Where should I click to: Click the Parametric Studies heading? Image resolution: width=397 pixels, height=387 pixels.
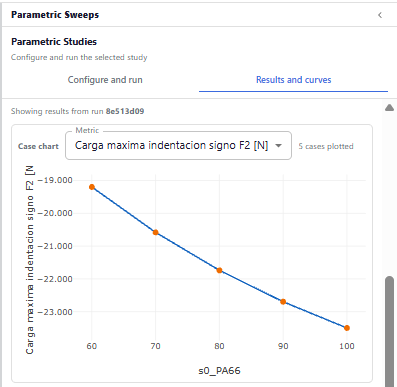54,42
